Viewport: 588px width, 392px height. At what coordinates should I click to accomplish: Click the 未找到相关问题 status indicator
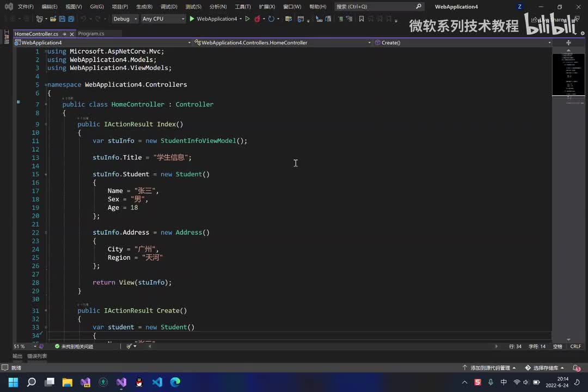coord(74,346)
